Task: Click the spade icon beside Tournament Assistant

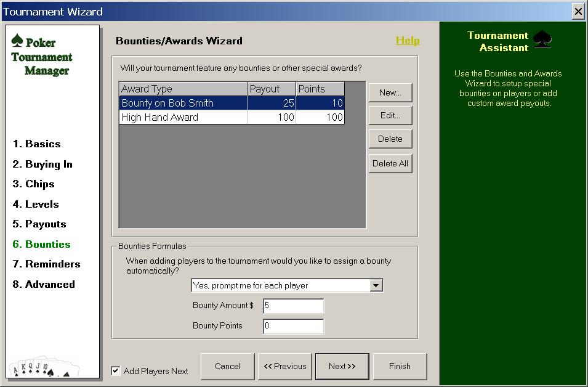Action: pyautogui.click(x=542, y=38)
